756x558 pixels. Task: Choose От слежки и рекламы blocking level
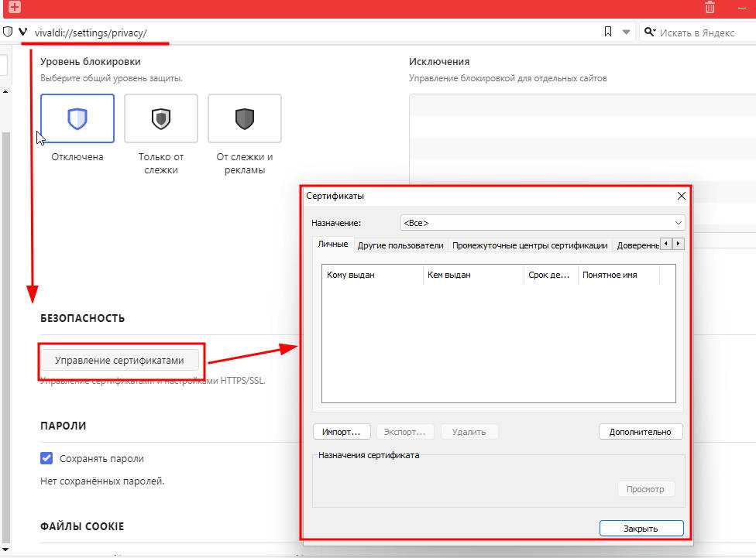245,118
